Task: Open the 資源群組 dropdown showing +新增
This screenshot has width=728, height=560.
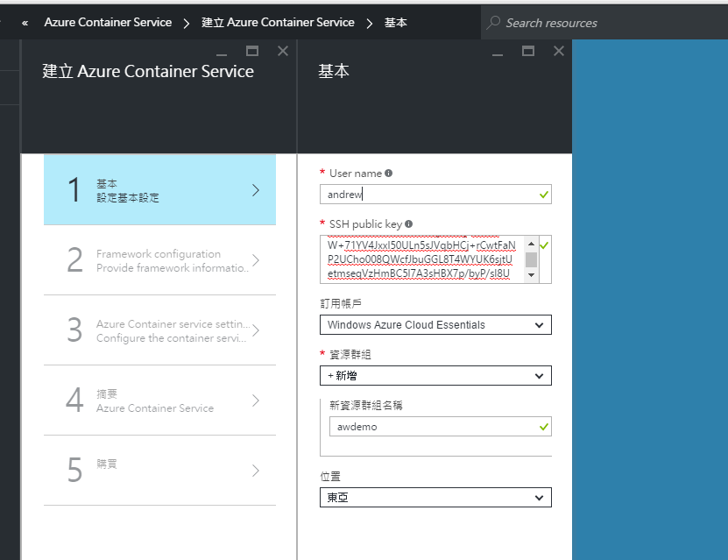Action: 435,375
